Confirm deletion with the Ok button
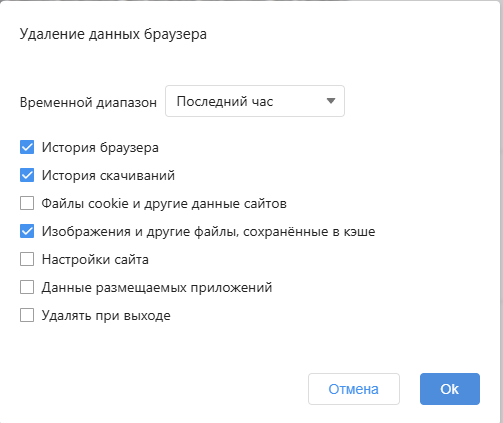This screenshot has width=503, height=423. pos(450,389)
